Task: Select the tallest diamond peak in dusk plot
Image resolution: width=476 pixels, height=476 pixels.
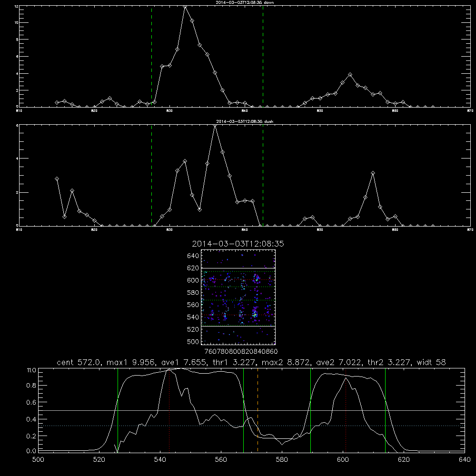Action: [x=215, y=125]
